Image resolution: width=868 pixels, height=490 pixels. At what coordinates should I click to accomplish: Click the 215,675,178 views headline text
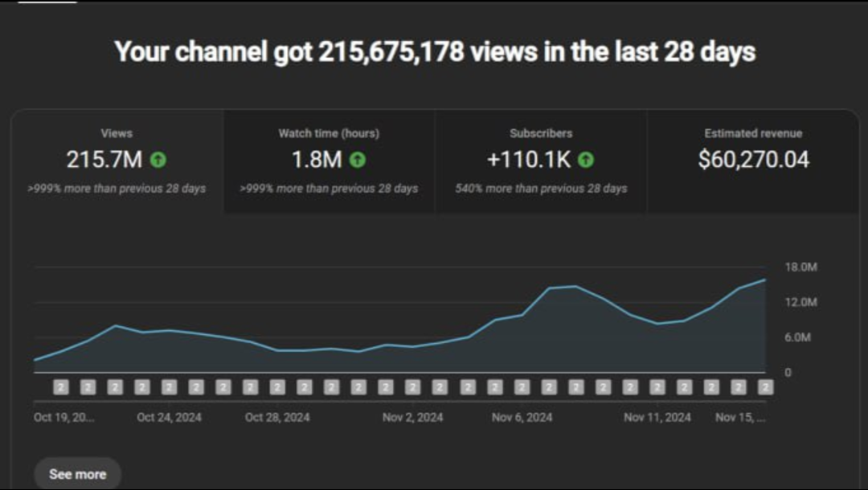[435, 52]
